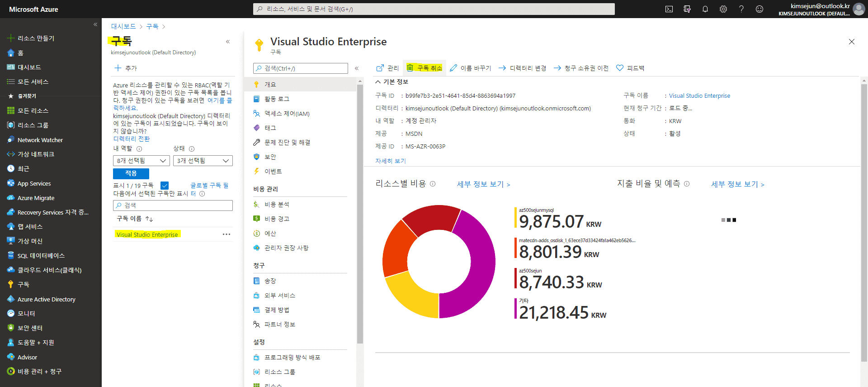Toggle the show only selected subscriptions checkbox
Image resolution: width=868 pixels, height=387 pixels.
pyautogui.click(x=165, y=186)
